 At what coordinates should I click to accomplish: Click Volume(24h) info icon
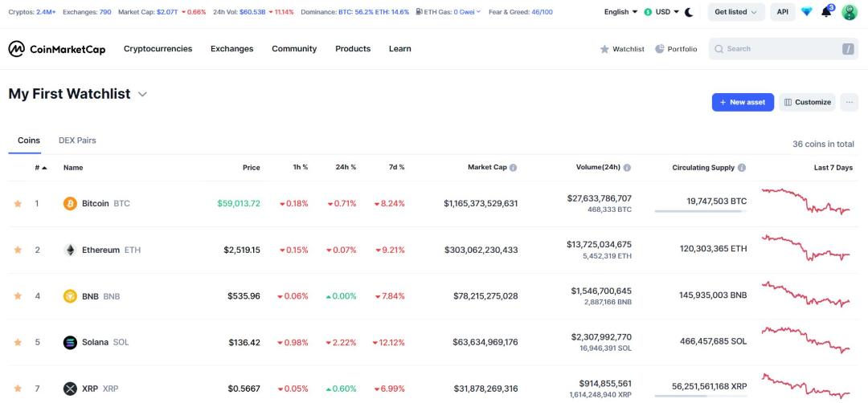point(627,168)
